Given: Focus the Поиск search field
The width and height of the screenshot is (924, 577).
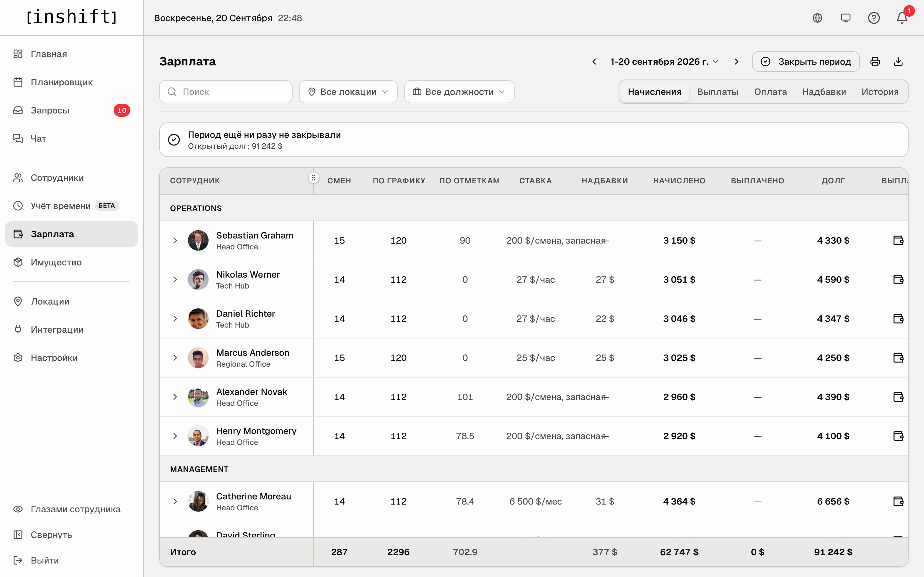Looking at the screenshot, I should pyautogui.click(x=226, y=92).
